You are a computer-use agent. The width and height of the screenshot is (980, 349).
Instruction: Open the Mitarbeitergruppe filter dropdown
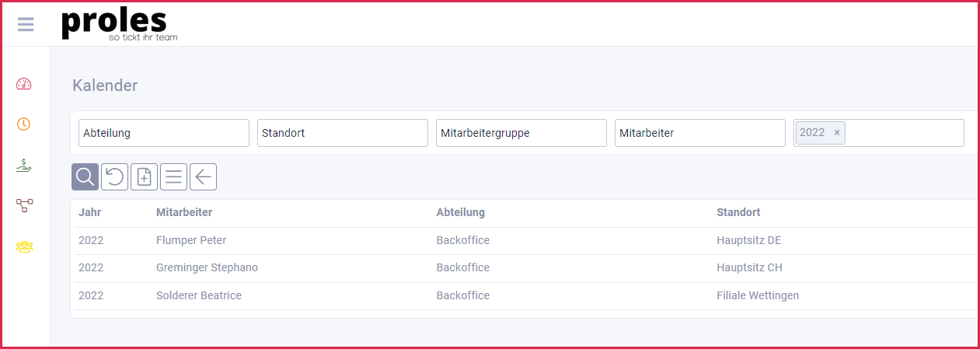click(521, 133)
